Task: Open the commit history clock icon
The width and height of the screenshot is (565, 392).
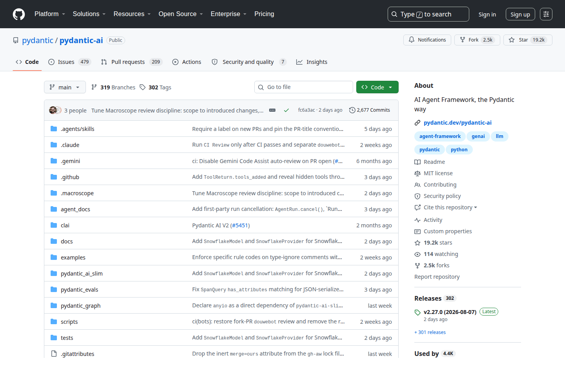Action: tap(352, 110)
